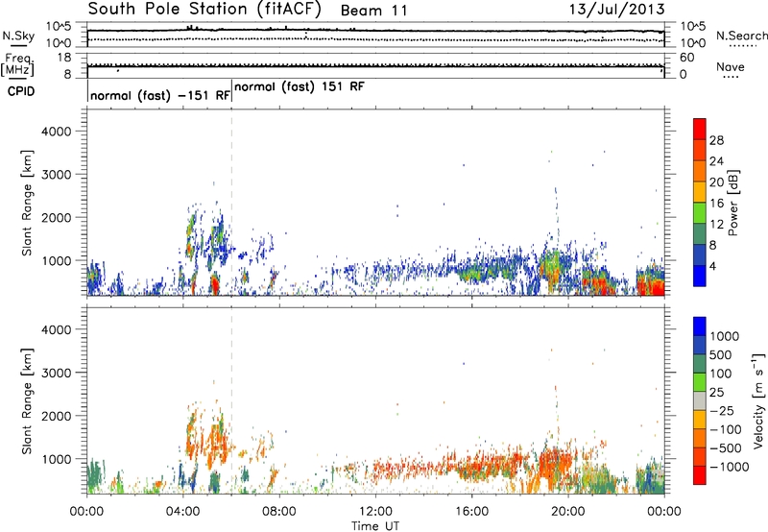This screenshot has width=768, height=532.
Task: Click the 'South Pole Station (fitACF)' title
Action: click(x=204, y=10)
